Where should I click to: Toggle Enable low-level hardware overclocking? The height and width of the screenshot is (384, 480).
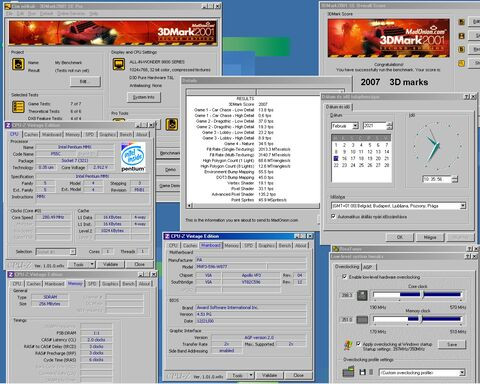click(x=345, y=277)
